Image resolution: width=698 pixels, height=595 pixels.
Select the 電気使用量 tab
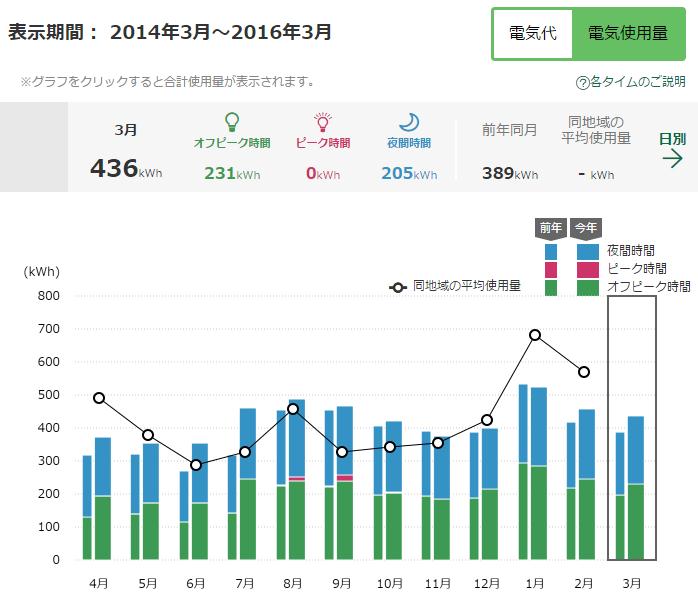pyautogui.click(x=627, y=34)
